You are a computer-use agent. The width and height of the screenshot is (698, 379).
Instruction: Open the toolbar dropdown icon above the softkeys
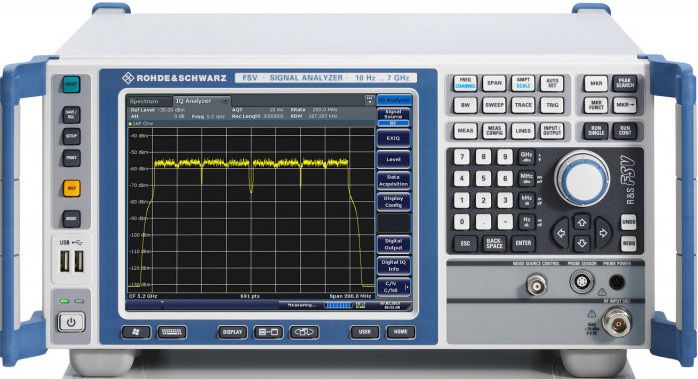[369, 100]
